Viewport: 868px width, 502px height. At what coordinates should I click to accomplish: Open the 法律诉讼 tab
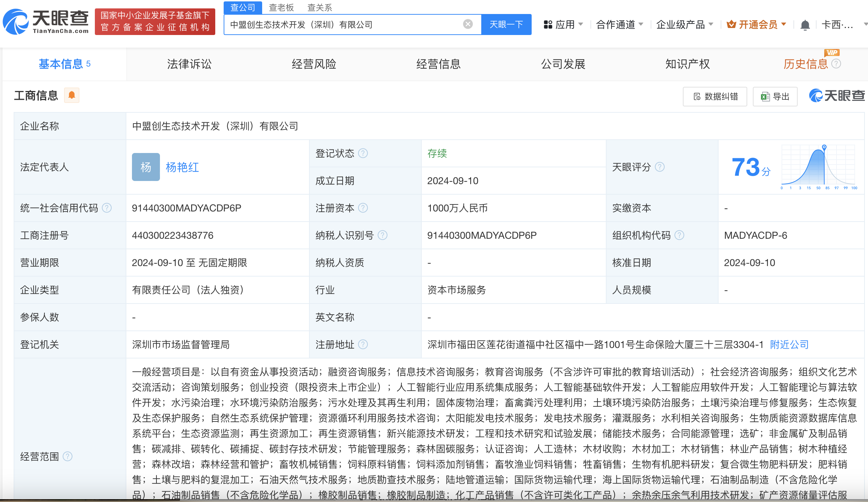[x=189, y=64]
